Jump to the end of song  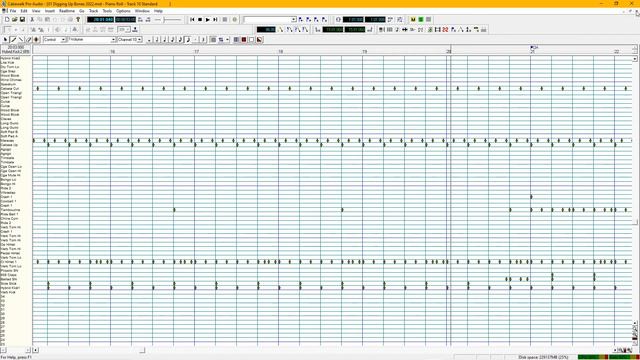[216, 20]
